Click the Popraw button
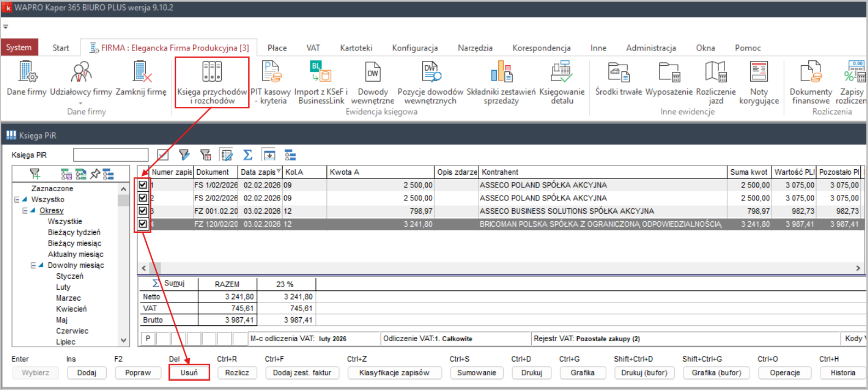868x390 pixels. pos(138,372)
